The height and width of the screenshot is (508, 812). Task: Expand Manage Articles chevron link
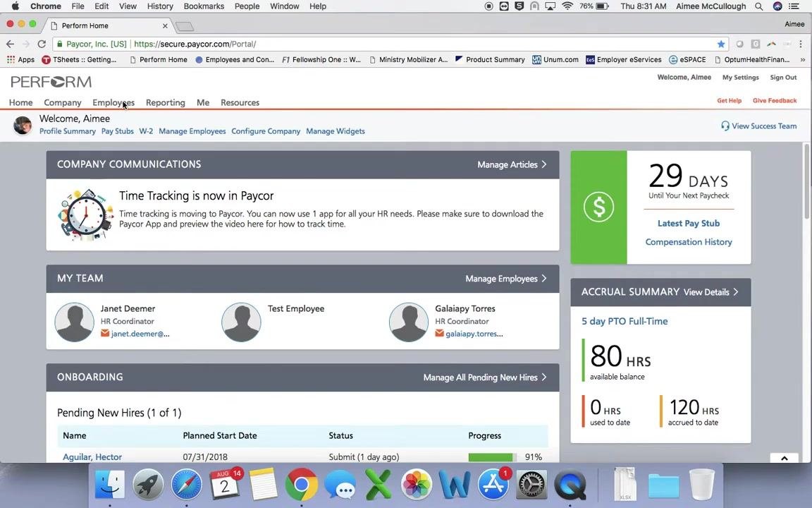click(x=512, y=164)
